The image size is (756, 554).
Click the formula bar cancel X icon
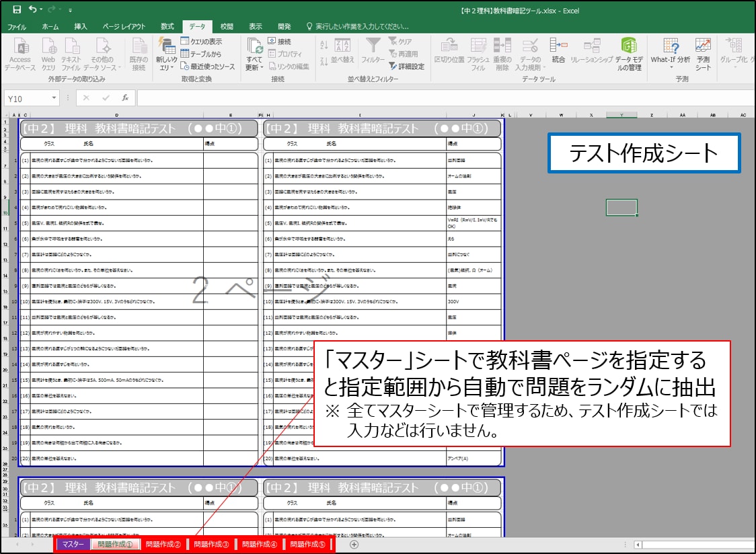pos(86,98)
